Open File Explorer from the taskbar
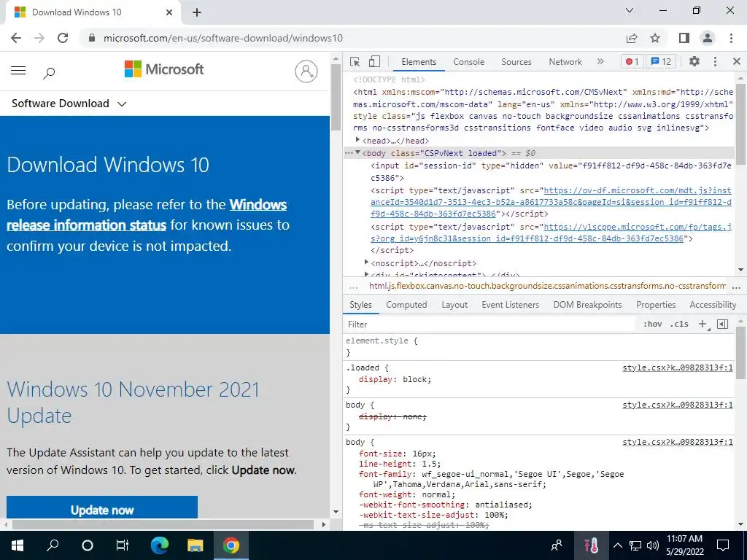747x560 pixels. (196, 545)
